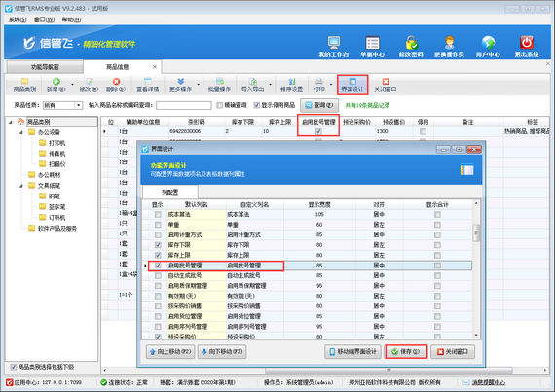555x392 pixels.
Task: Click 向上移动 button
Action: 170,352
